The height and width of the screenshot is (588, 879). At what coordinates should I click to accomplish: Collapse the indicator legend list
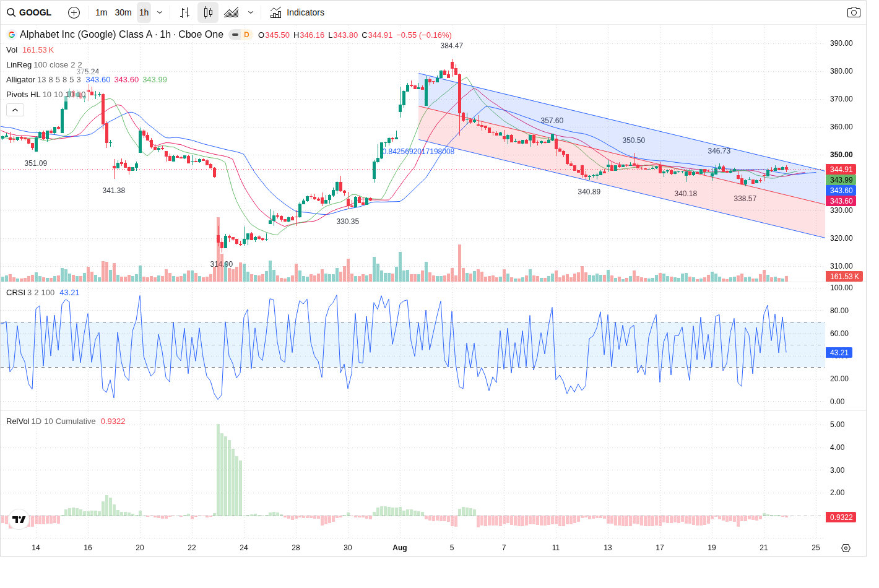coord(15,110)
